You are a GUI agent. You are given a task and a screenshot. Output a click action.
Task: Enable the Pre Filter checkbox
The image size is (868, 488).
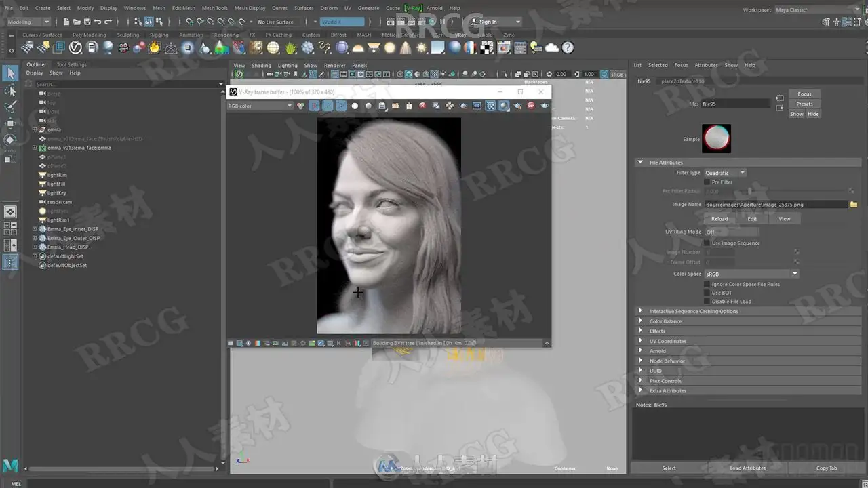click(x=707, y=182)
